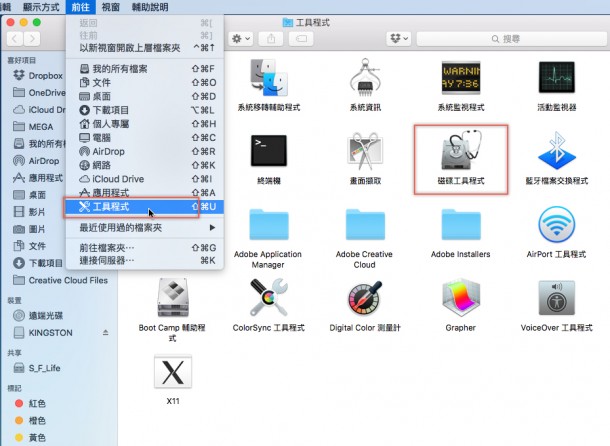610x446 pixels.
Task: Open the Disk Utility (磁碟工具程式) app icon
Action: [x=461, y=150]
